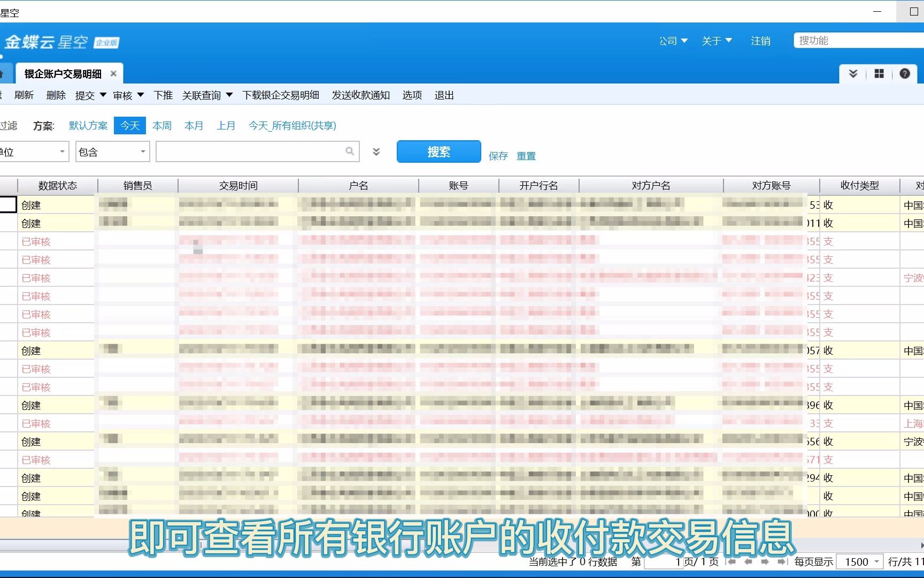Select the 默认方案 filter scheme
This screenshot has width=924, height=578.
[x=88, y=126]
